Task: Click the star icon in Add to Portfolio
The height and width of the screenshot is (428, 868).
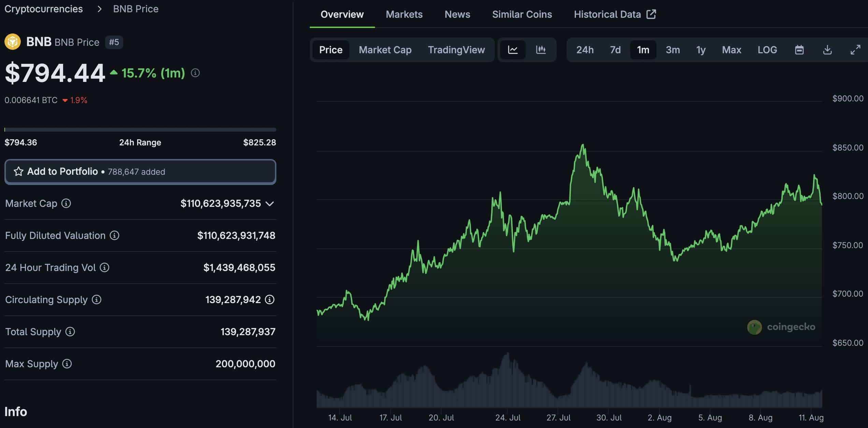Action: 19,172
